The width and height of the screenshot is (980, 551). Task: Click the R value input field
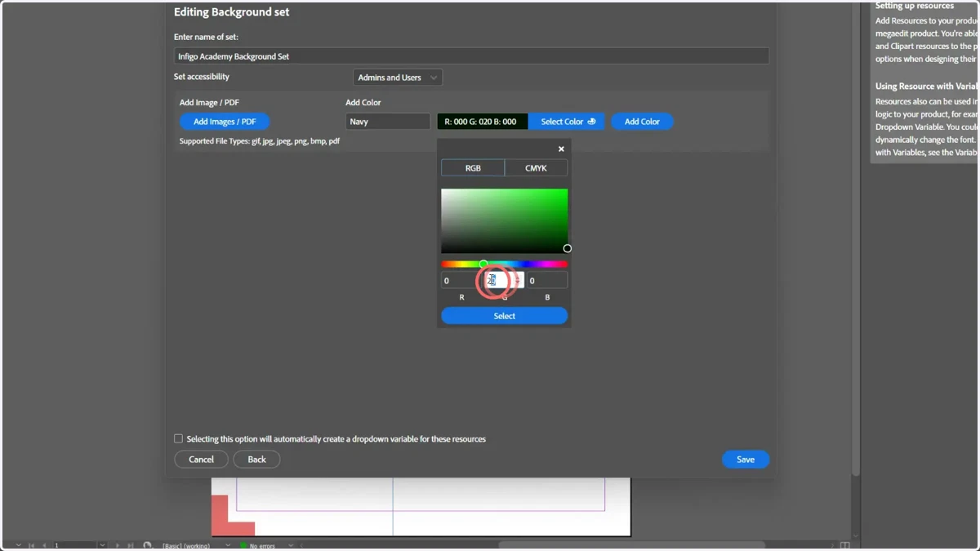[461, 281]
